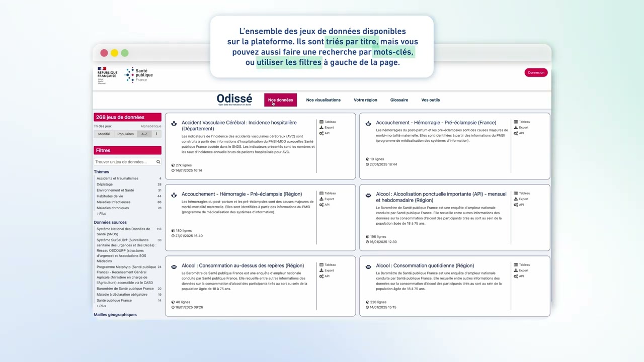Screen dimensions: 644x362
Task: Open Accident Vasculaire Cérébral : Incidence hospitalière dataset
Action: (x=239, y=126)
